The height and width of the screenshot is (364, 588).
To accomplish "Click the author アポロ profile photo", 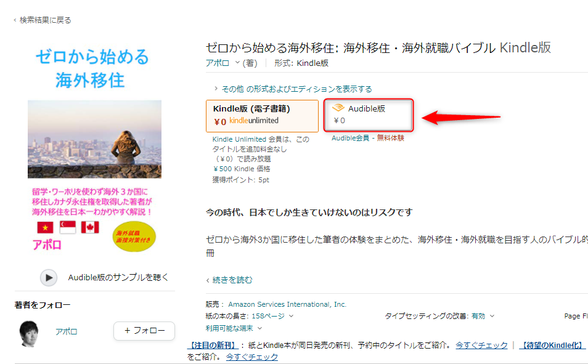I will point(29,333).
